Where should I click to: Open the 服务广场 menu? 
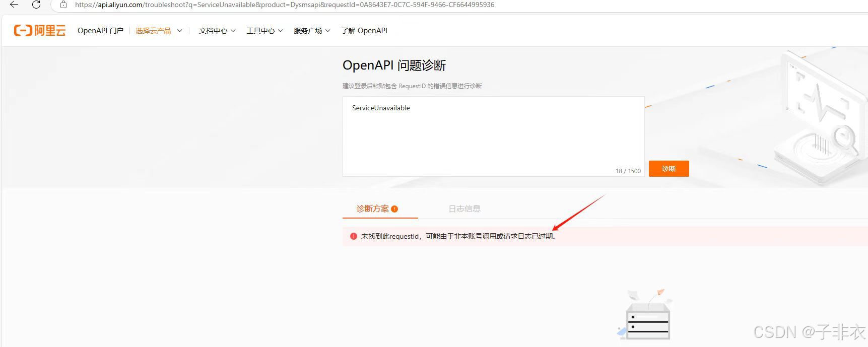tap(312, 31)
